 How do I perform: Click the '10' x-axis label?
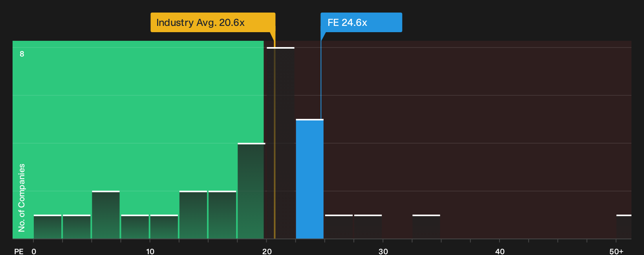point(150,251)
